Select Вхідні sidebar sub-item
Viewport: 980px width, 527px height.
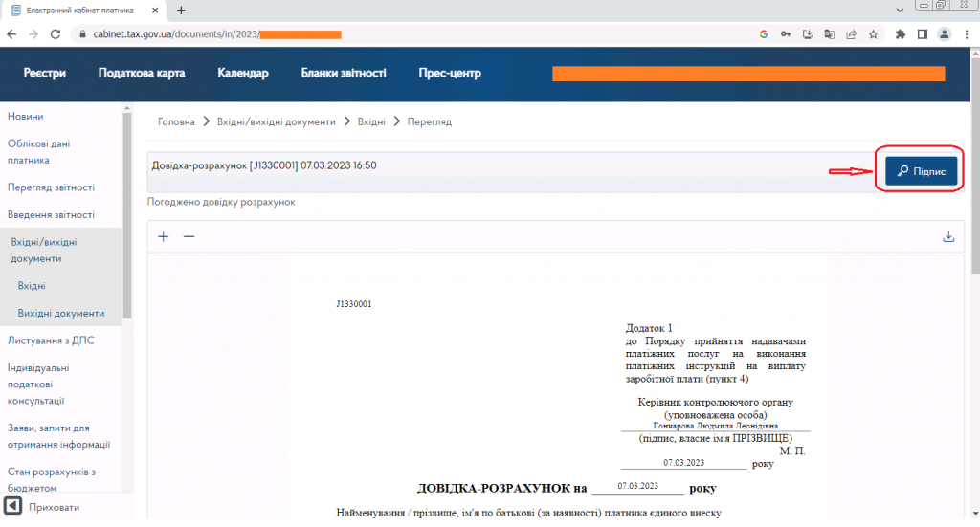(32, 286)
